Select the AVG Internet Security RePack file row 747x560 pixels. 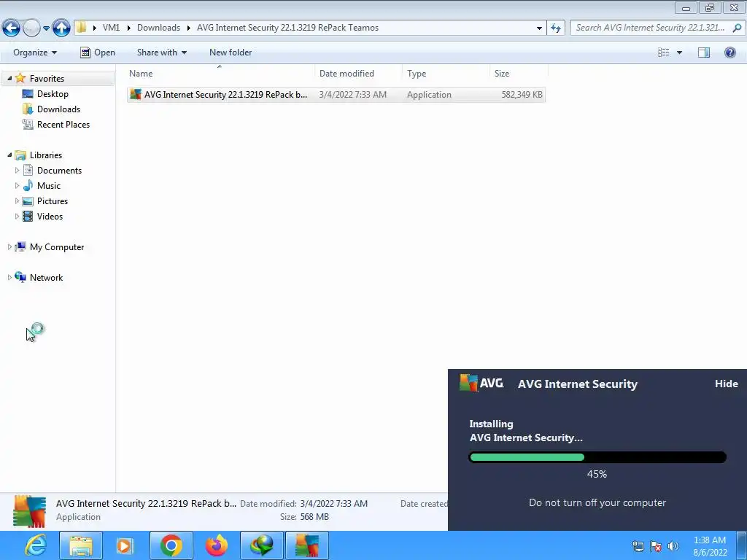tap(336, 94)
